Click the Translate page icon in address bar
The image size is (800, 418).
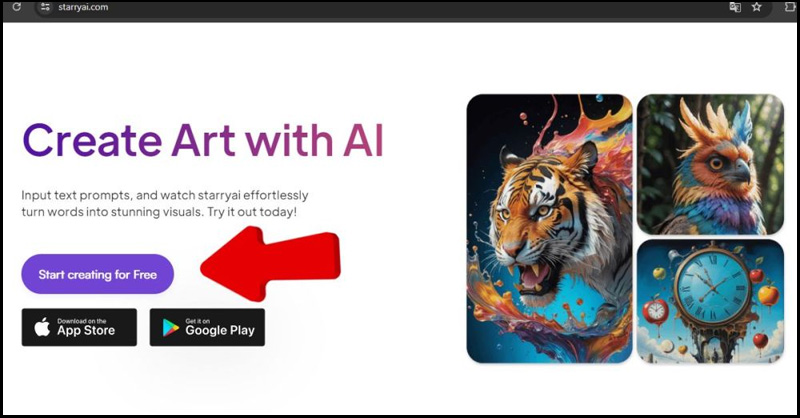point(735,7)
